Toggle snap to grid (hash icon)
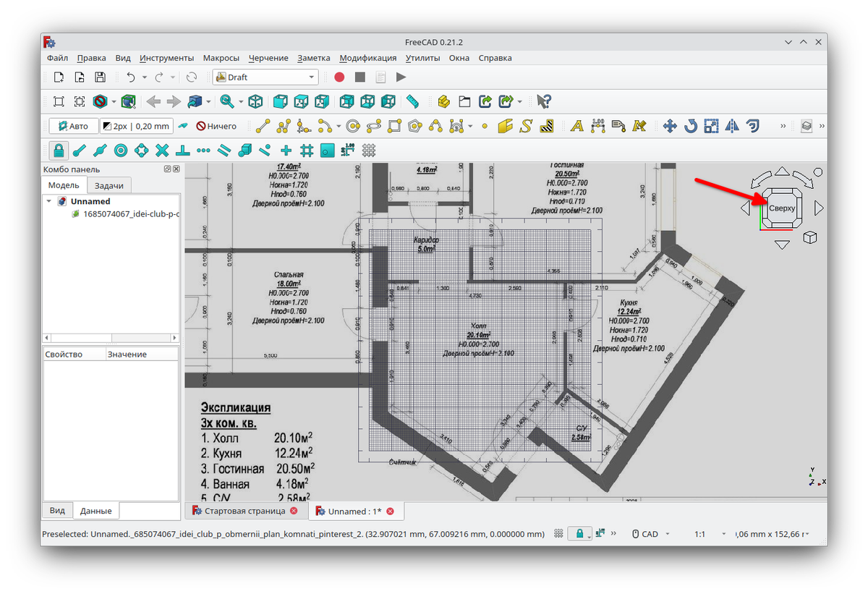Image resolution: width=868 pixels, height=594 pixels. tap(307, 150)
